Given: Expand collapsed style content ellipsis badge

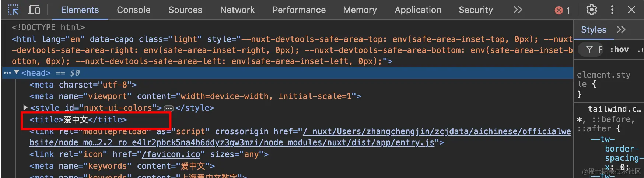Looking at the screenshot, I should point(168,108).
